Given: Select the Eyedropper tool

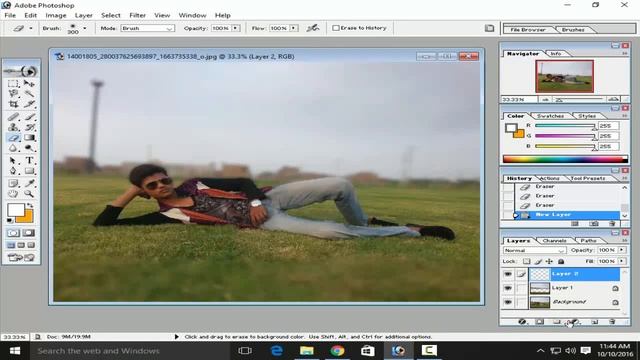Looking at the screenshot, I should click(29, 183).
